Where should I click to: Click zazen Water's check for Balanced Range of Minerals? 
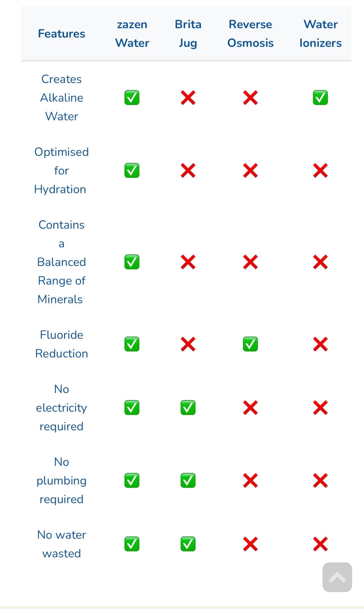(x=132, y=262)
